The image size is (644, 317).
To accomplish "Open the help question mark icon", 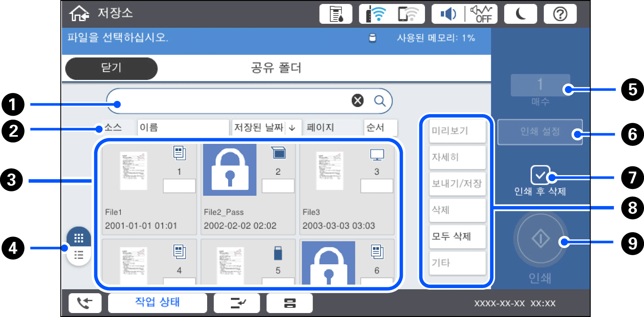I will pyautogui.click(x=560, y=14).
